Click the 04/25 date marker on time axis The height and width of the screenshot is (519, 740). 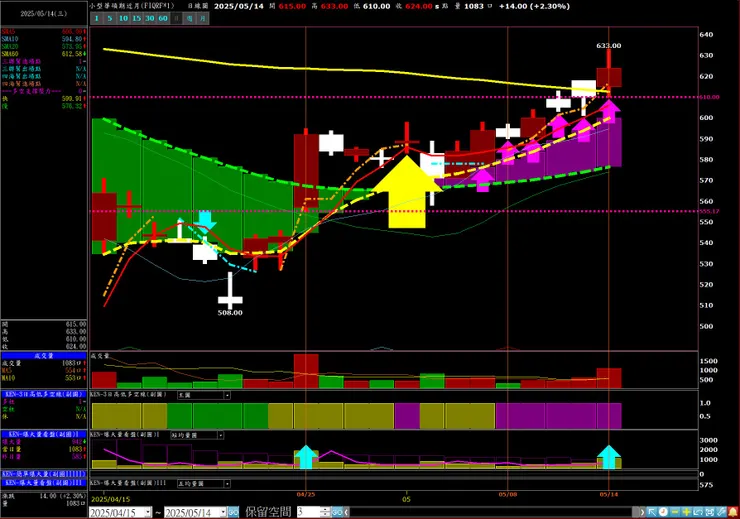click(306, 494)
